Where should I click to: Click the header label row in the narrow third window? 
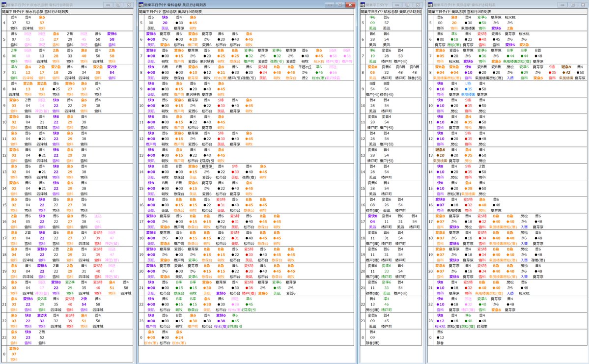pos(391,12)
